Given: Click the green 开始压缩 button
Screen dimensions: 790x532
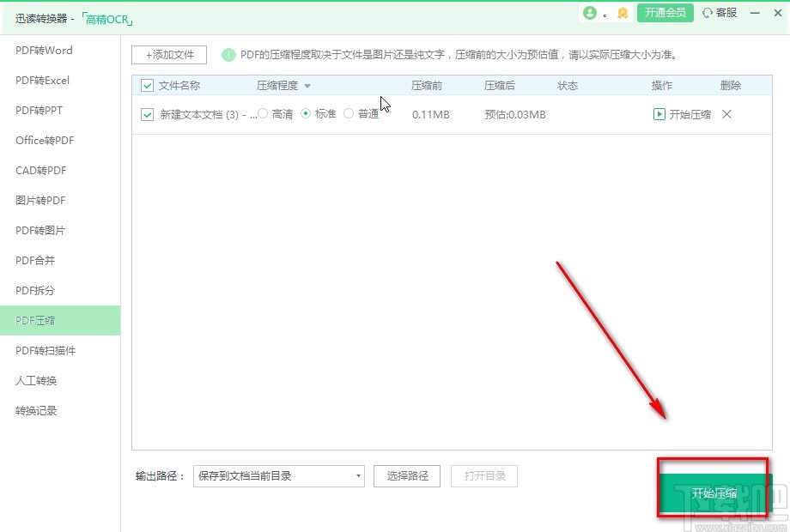Looking at the screenshot, I should (x=714, y=493).
